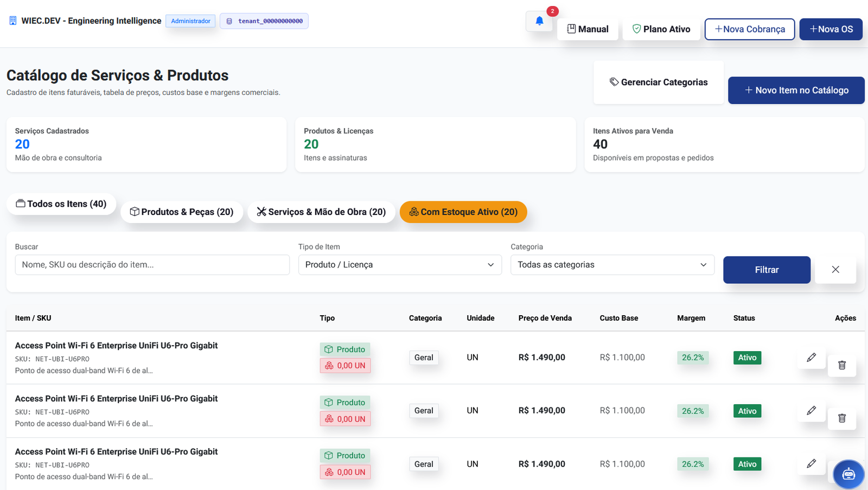Add a Novo Item no Catálogo
868x490 pixels.
(796, 90)
